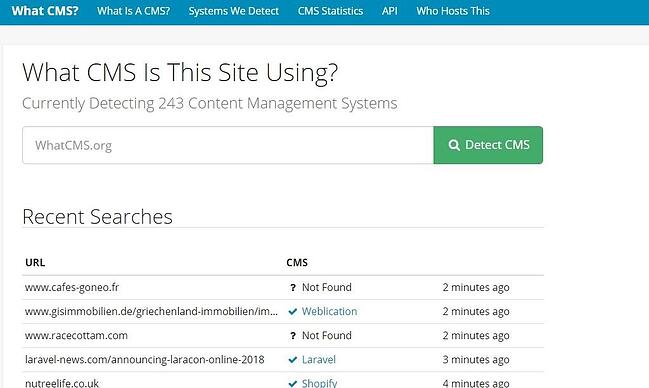Viewport: 649px width, 388px height.
Task: Click the 4 minutes ago timestamp
Action: [476, 383]
